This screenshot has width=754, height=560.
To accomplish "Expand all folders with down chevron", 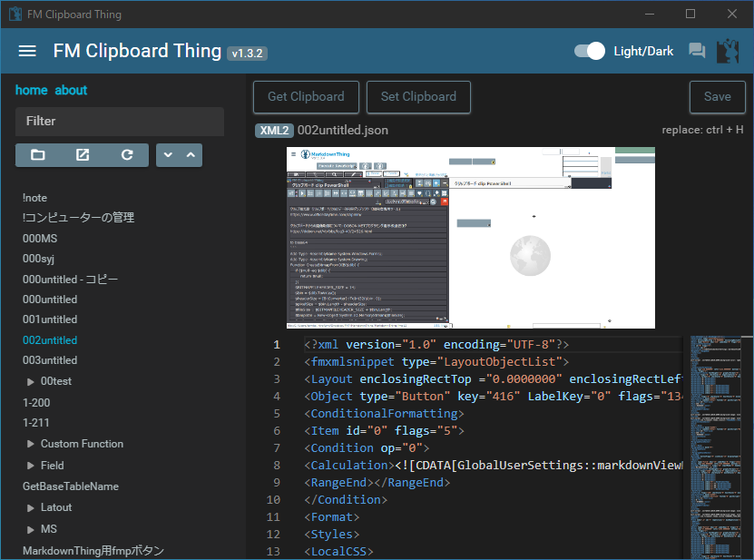I will point(168,155).
